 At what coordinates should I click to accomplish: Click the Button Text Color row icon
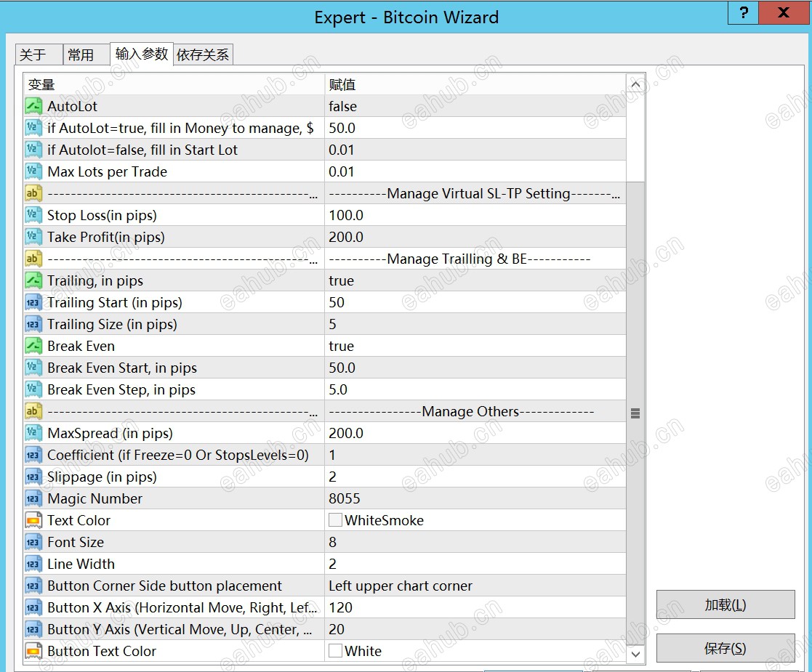click(x=33, y=651)
